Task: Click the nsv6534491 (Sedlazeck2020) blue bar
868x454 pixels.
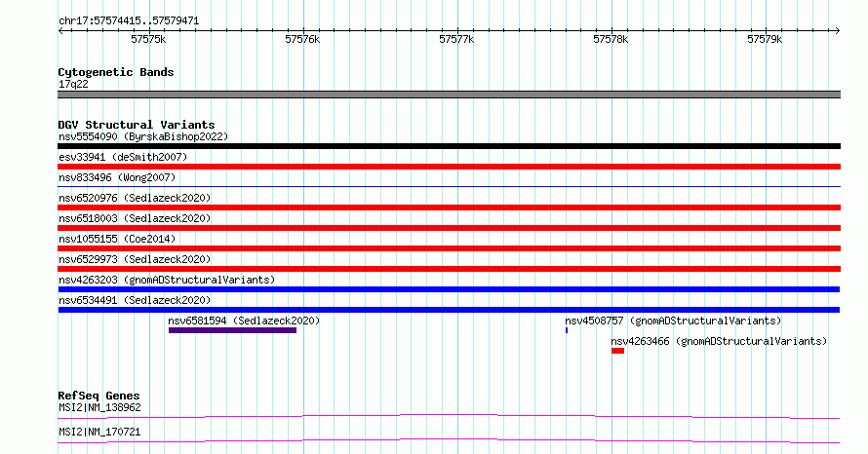Action: (x=449, y=310)
